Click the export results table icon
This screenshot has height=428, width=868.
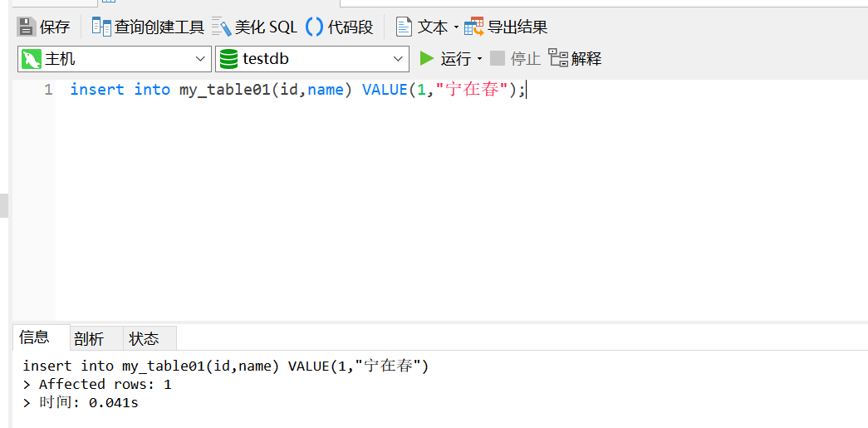473,27
